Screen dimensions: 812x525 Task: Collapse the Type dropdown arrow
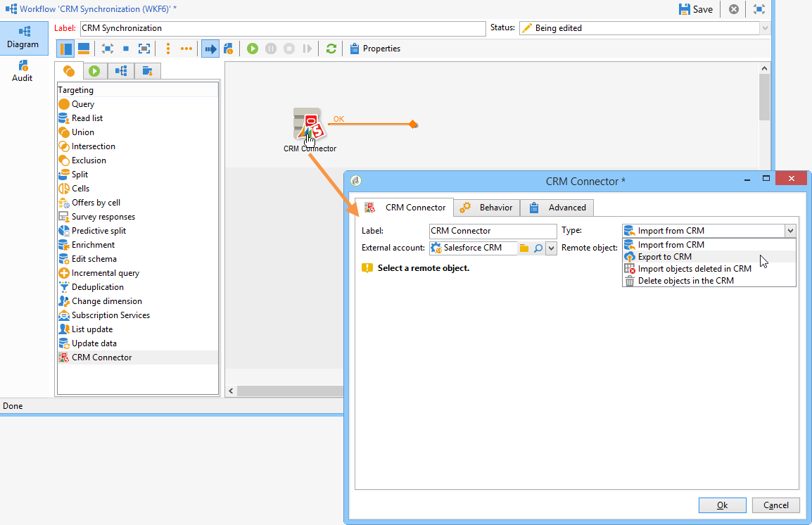click(790, 231)
